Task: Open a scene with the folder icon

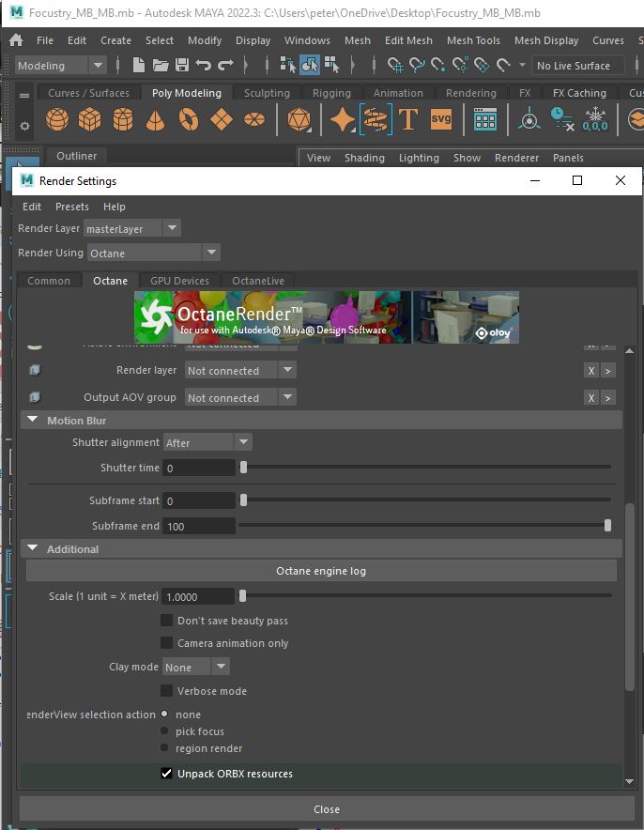Action: point(161,65)
